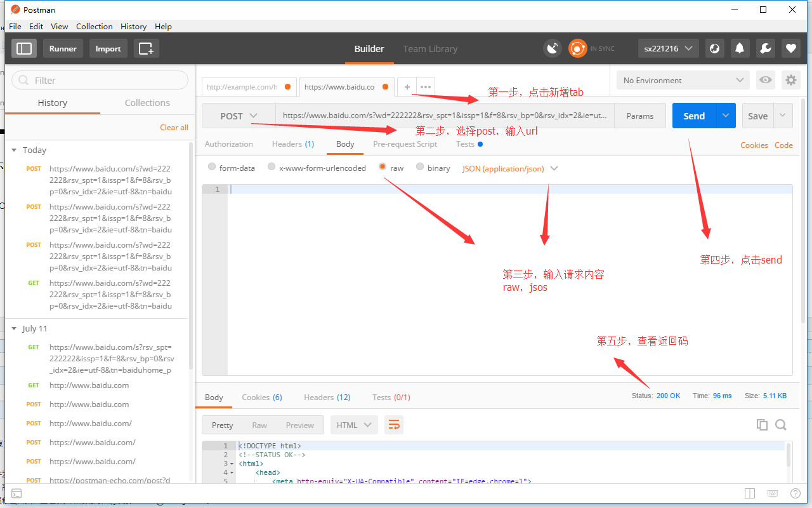
Task: Open Pre-request Script tab
Action: tap(405, 144)
